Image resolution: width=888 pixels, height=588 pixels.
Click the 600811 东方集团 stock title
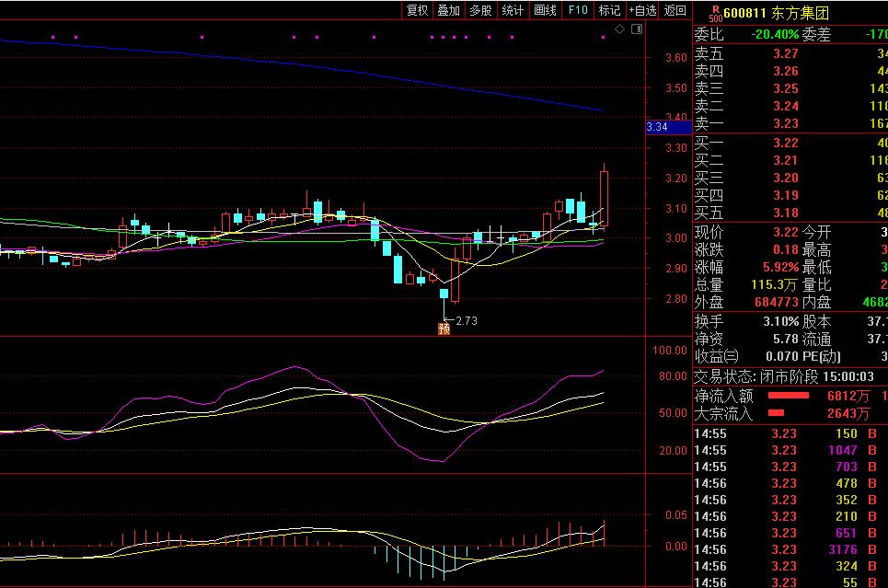tap(763, 13)
